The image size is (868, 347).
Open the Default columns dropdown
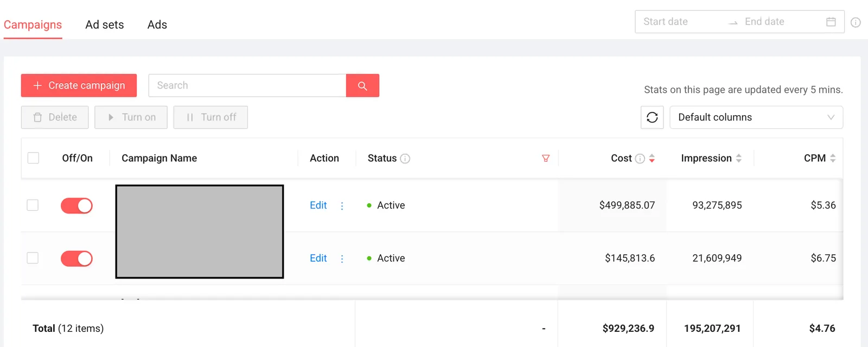click(756, 117)
